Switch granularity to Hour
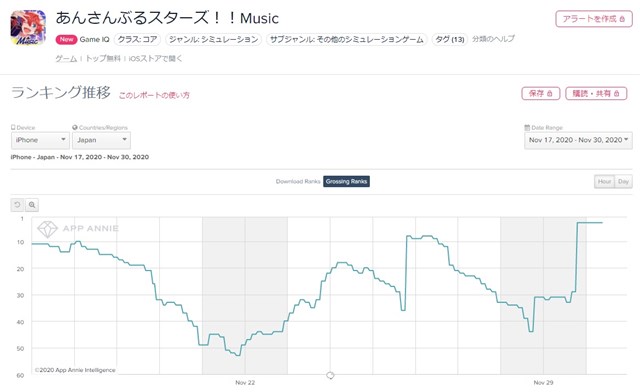The width and height of the screenshot is (640, 392). point(604,181)
